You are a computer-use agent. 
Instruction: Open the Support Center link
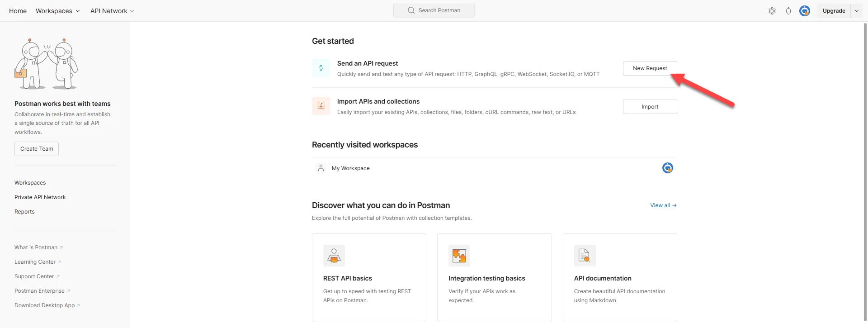37,276
